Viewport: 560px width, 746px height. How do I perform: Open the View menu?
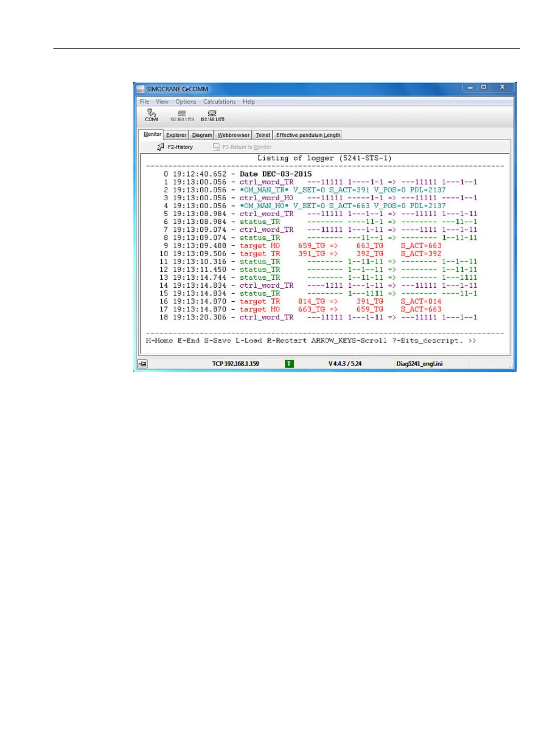tap(162, 102)
